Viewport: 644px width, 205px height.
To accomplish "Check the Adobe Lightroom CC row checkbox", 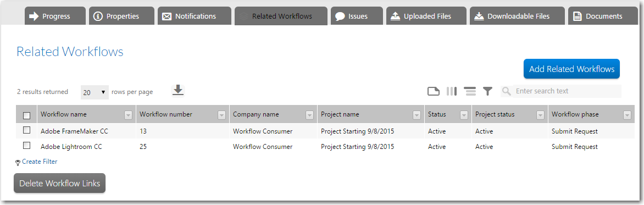I will 27,146.
